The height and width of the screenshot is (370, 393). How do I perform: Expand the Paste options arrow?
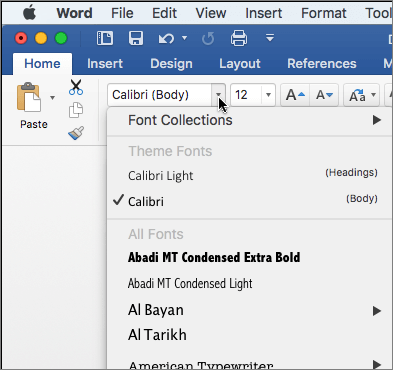pyautogui.click(x=52, y=98)
